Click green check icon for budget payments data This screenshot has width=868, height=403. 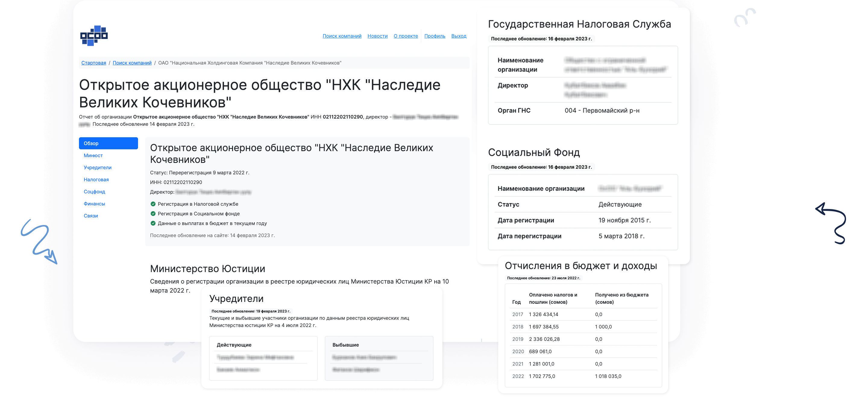pos(153,223)
